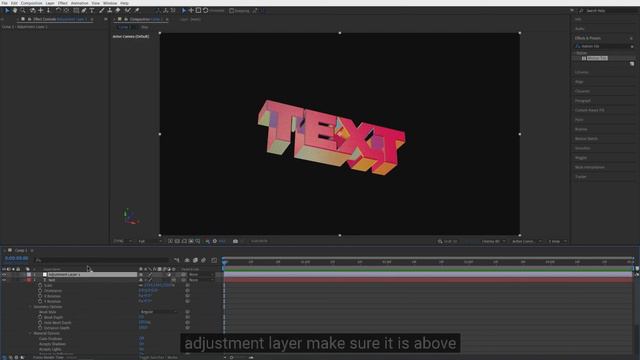This screenshot has width=640, height=360.
Task: Click the shy layers icon in timeline
Action: point(187,260)
